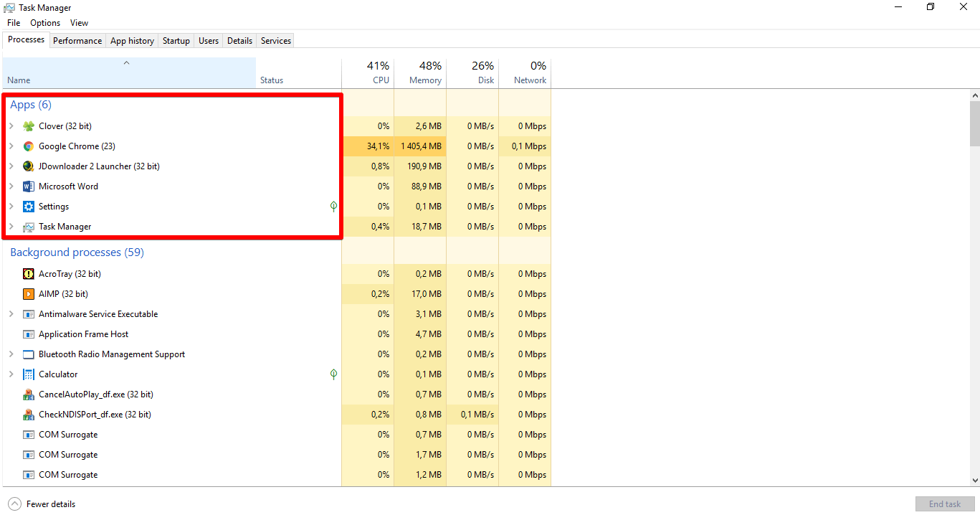980x520 pixels.
Task: Select the CancelAutoPlay_df.exe icon
Action: 29,394
